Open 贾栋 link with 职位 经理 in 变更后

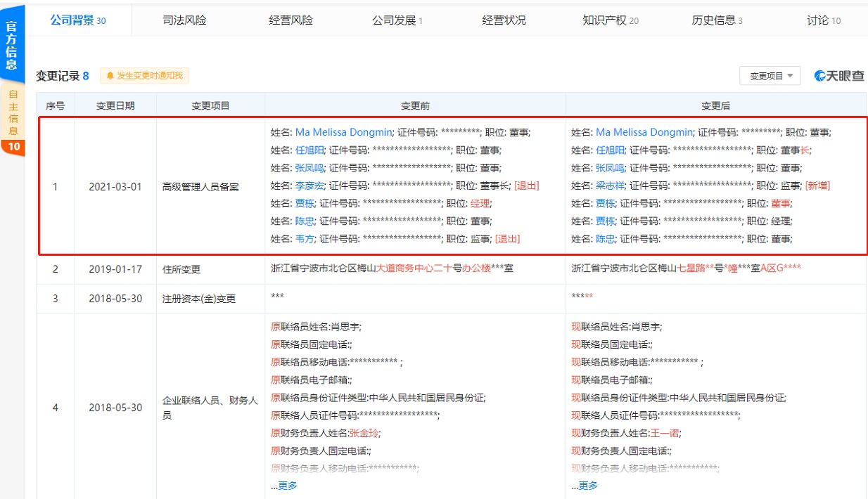(605, 221)
